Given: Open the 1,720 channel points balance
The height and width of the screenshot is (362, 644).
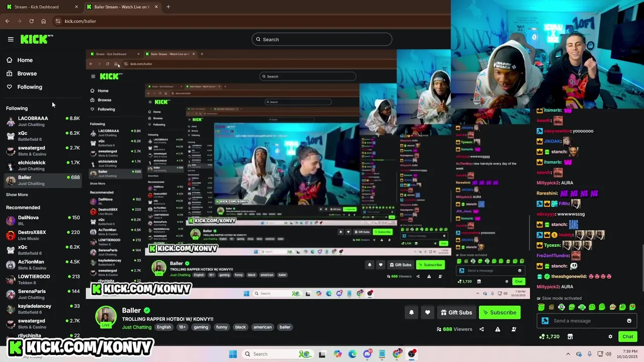Looking at the screenshot, I should click(549, 337).
